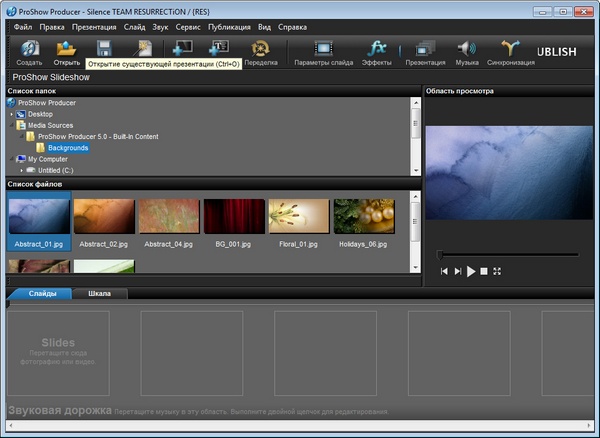Viewport: 600px width, 438px height.
Task: Play the slideshow preview
Action: [471, 271]
